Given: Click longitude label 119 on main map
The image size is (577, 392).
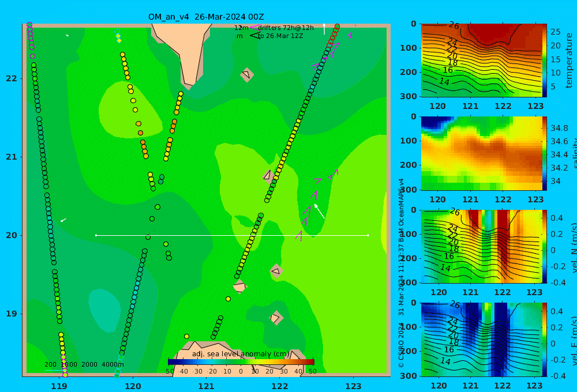Looking at the screenshot, I should click(59, 386).
